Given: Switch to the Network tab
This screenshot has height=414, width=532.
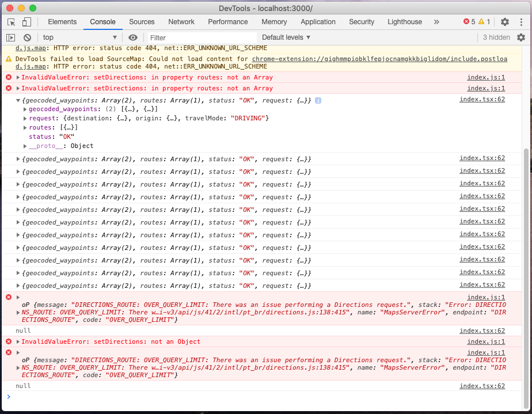Looking at the screenshot, I should pos(181,21).
